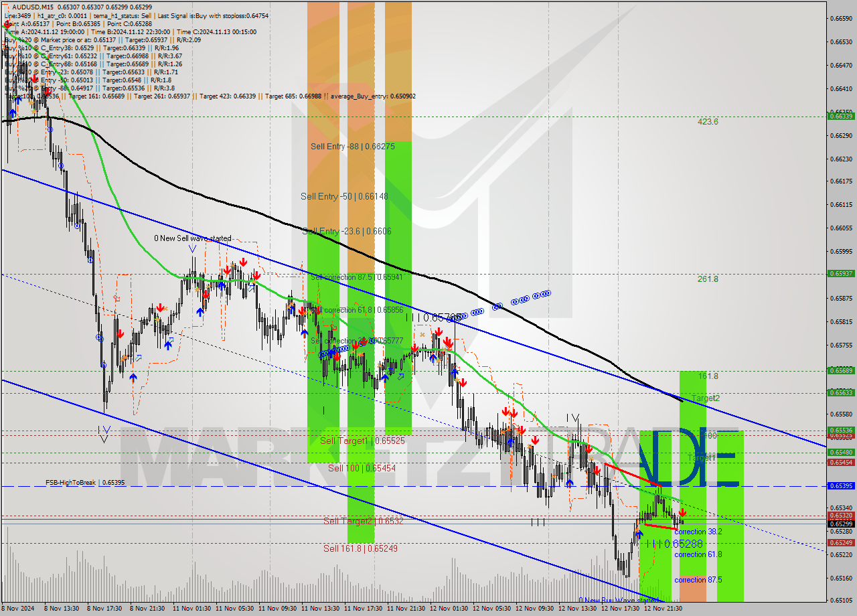Select the 'Sell Target2 | 0.6532' label
The height and width of the screenshot is (616, 857).
click(364, 521)
